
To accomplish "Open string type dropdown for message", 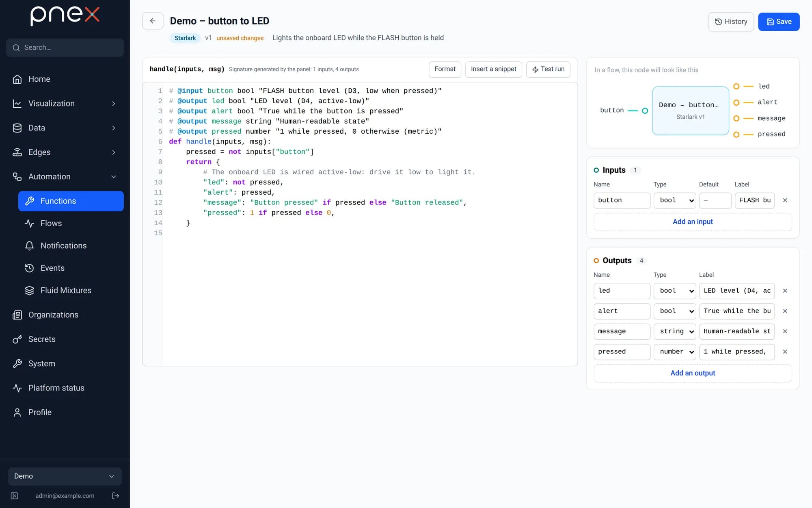I will [x=675, y=332].
